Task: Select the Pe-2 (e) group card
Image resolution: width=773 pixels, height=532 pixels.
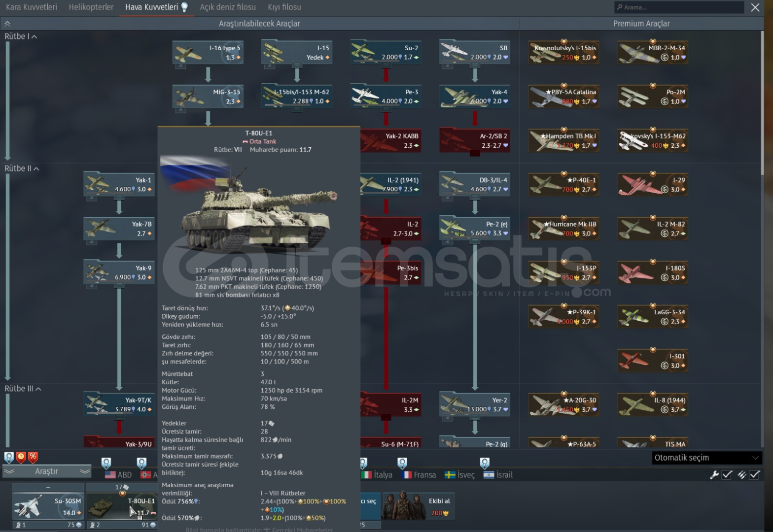Action: click(x=474, y=229)
